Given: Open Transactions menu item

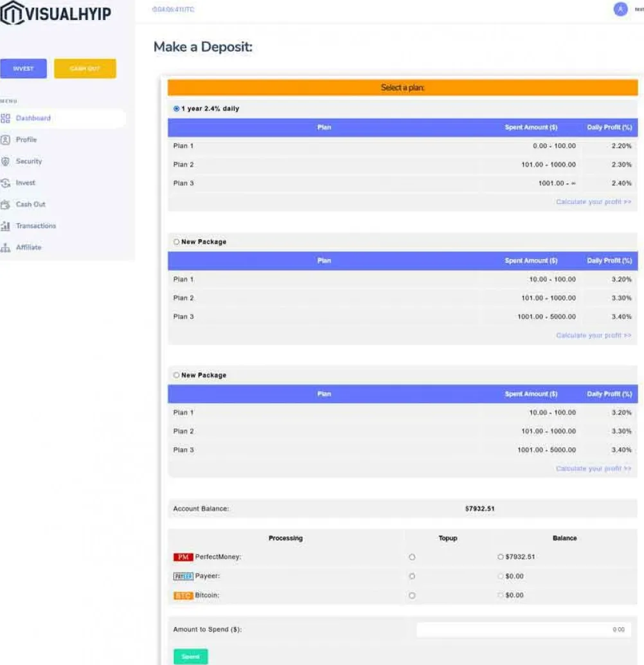Looking at the screenshot, I should (36, 226).
